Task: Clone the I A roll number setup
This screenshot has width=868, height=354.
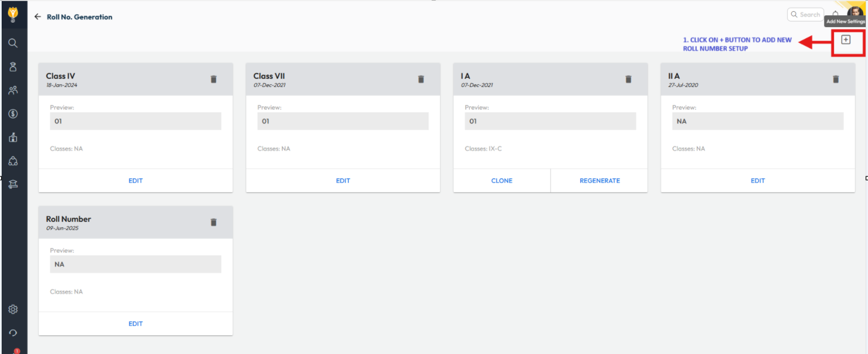Action: point(501,181)
